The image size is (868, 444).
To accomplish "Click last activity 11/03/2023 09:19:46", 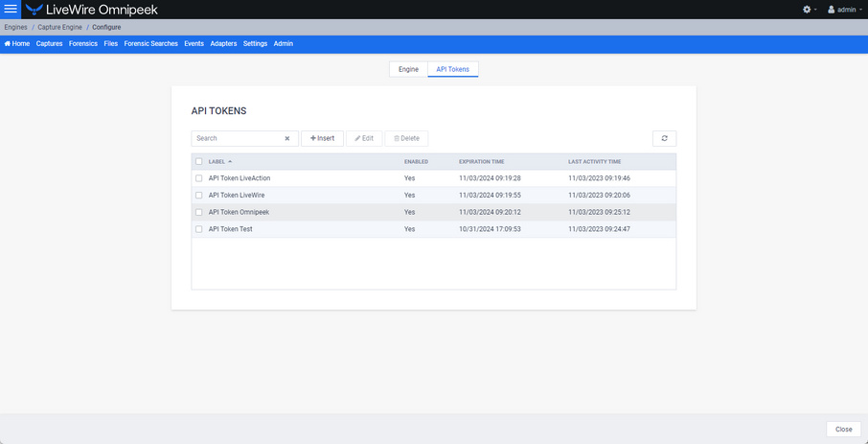I will click(600, 178).
